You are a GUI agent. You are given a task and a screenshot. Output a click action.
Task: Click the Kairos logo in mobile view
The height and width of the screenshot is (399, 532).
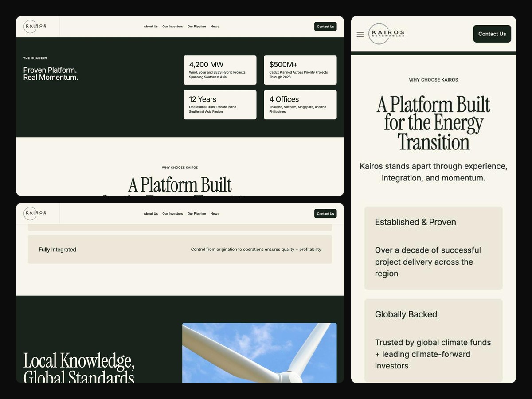pos(387,34)
